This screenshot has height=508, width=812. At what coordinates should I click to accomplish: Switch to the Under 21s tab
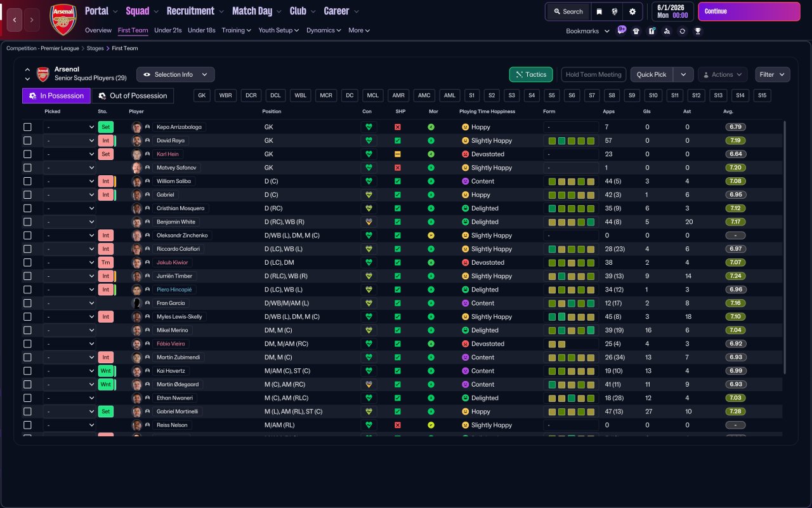(x=168, y=30)
